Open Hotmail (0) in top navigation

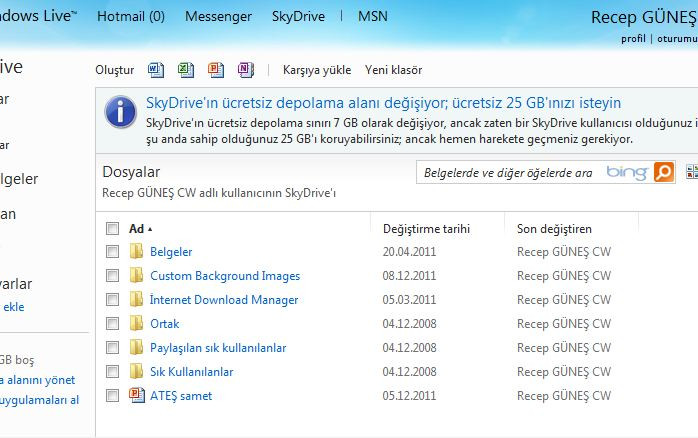tap(131, 16)
